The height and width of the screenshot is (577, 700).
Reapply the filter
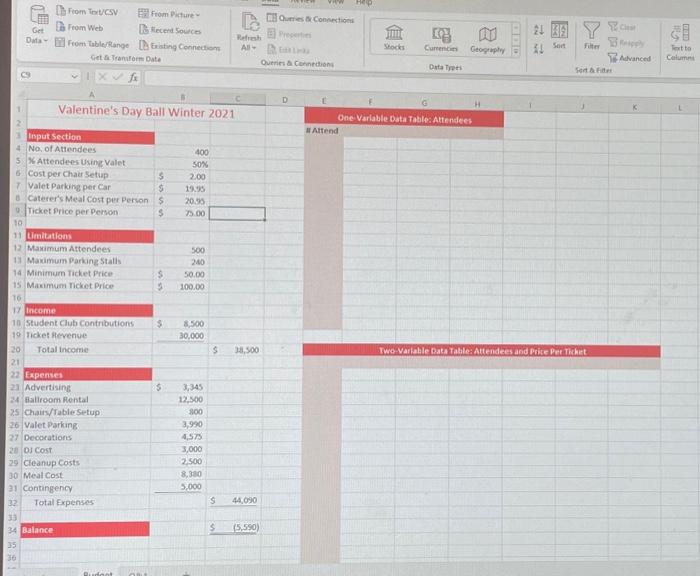coord(627,43)
